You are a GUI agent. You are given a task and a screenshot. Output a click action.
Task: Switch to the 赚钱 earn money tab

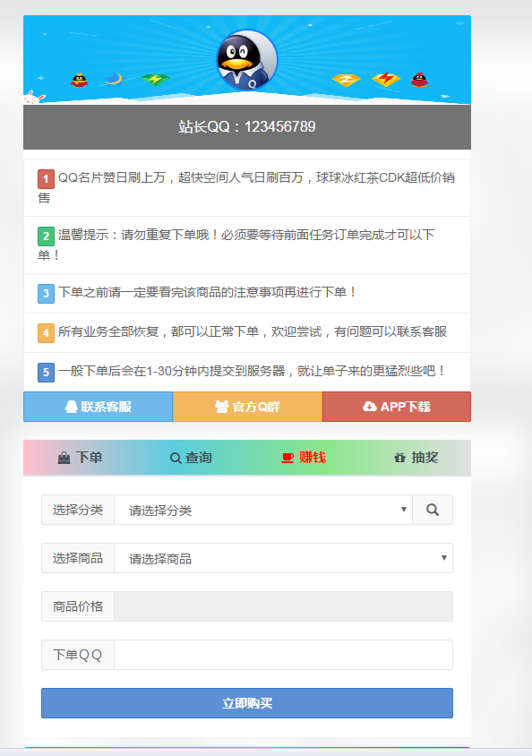(x=304, y=457)
